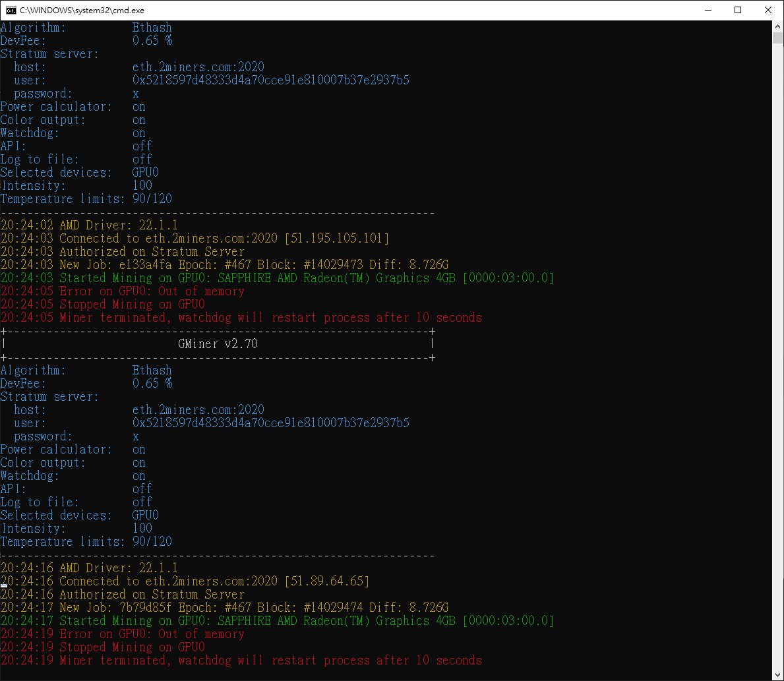Click the 20:24:05 Out of memory error line
Screen dimensions: 784x681
coord(123,291)
